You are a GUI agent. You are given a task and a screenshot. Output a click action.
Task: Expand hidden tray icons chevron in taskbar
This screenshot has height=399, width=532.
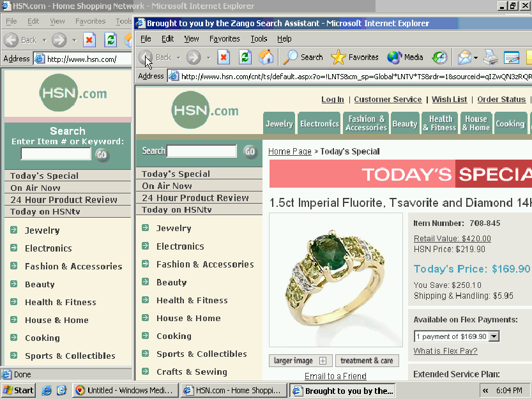pyautogui.click(x=485, y=391)
